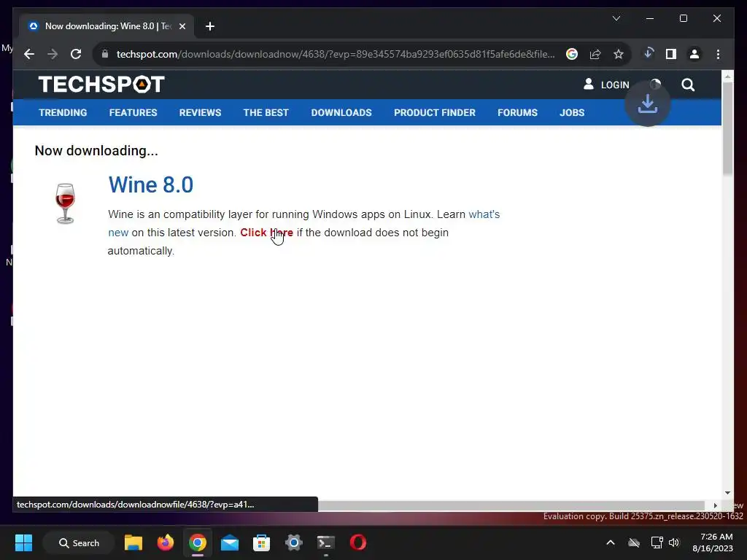This screenshot has height=560, width=747.
Task: Open the REVIEWS section
Action: (x=200, y=113)
